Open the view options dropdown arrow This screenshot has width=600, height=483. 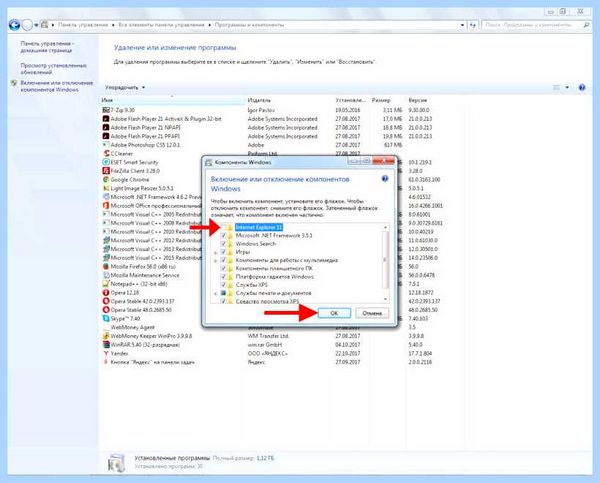pos(567,88)
